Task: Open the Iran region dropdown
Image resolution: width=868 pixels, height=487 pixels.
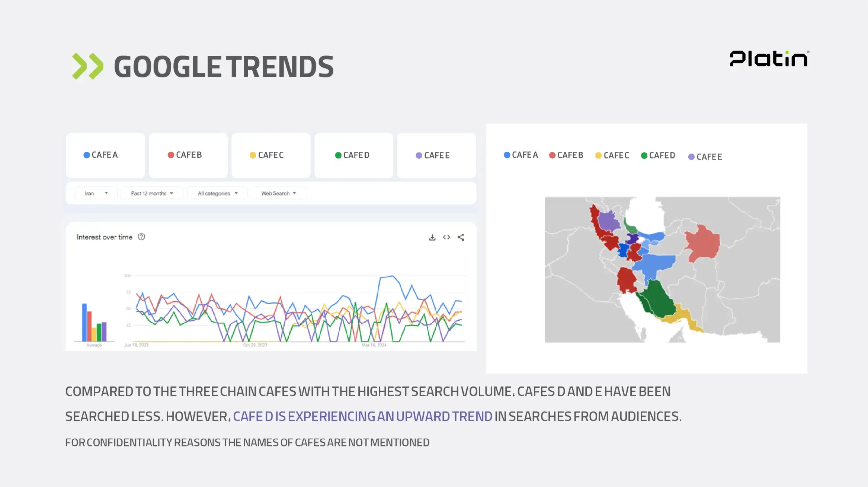Action: pos(96,193)
